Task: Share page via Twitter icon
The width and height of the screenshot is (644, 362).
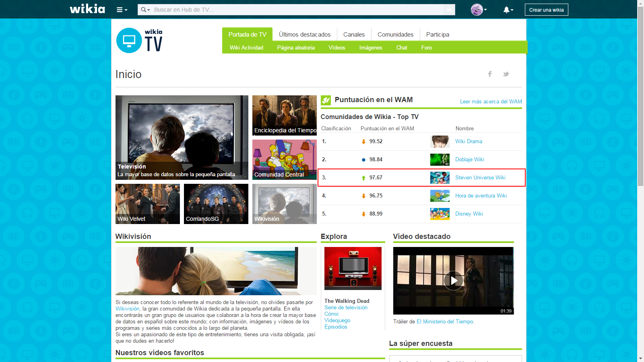Action: [506, 74]
